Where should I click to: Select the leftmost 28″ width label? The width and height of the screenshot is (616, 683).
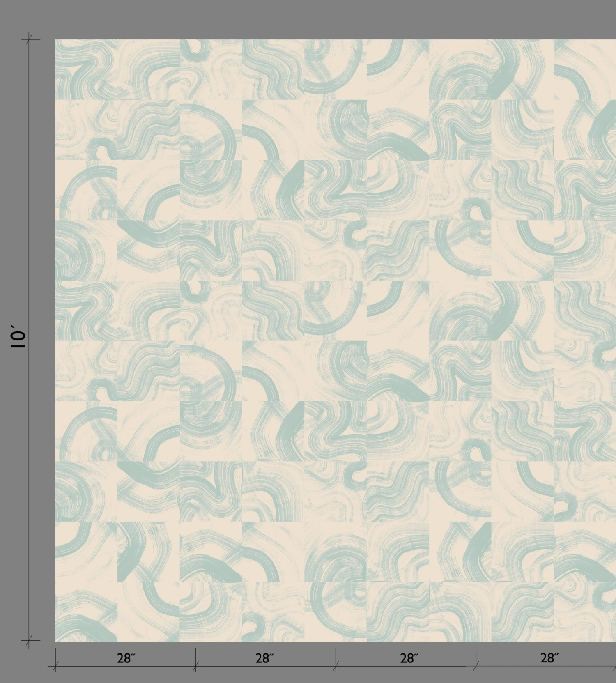[x=126, y=658]
